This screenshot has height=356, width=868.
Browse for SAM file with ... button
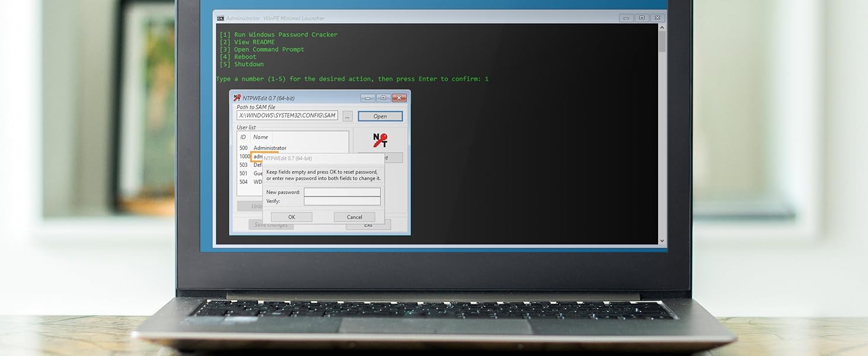347,116
